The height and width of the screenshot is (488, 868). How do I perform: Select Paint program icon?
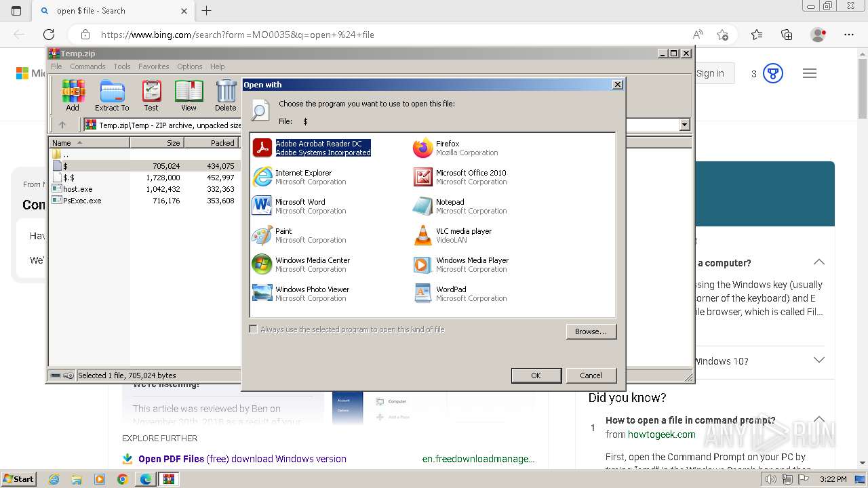(x=262, y=235)
